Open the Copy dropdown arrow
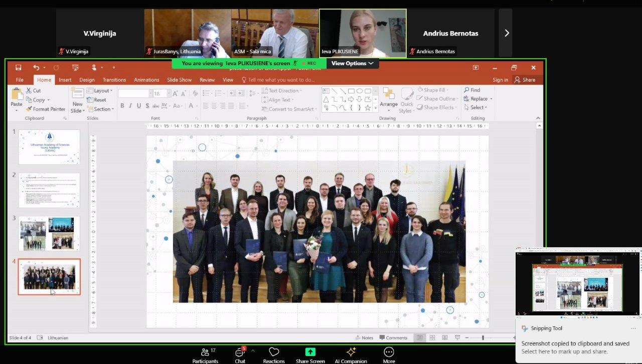The height and width of the screenshot is (364, 642). click(49, 100)
